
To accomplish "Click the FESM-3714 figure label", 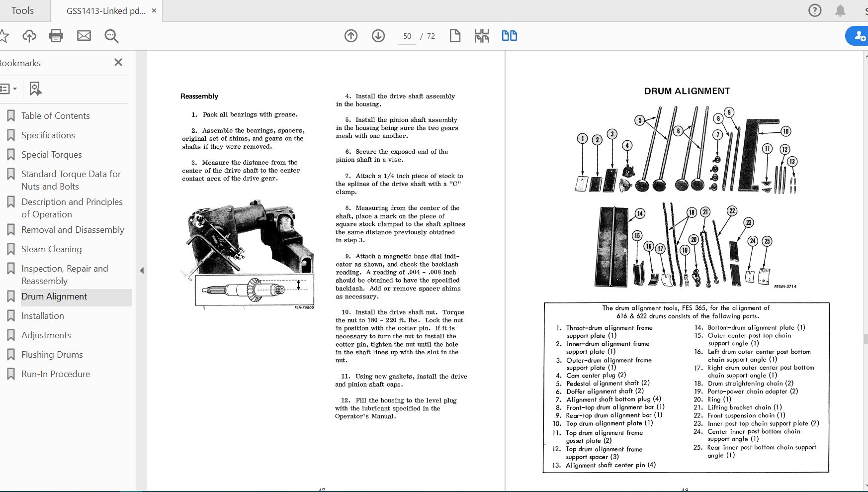I will [x=785, y=287].
